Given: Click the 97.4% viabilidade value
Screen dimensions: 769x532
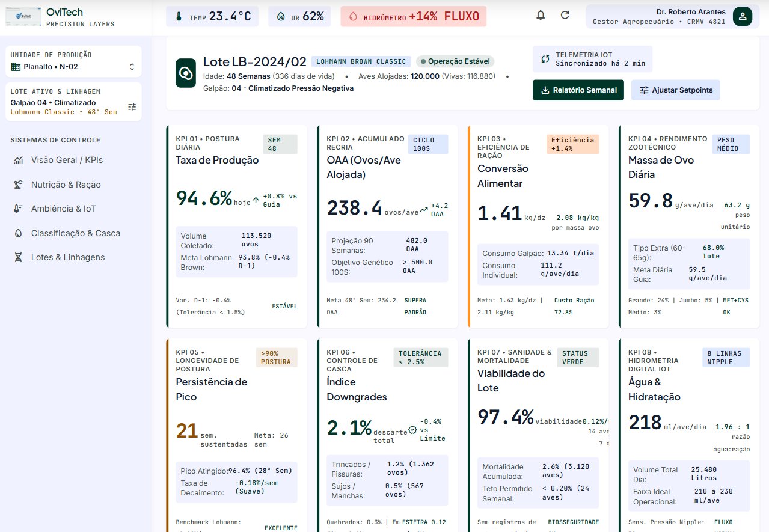Looking at the screenshot, I should pos(506,416).
